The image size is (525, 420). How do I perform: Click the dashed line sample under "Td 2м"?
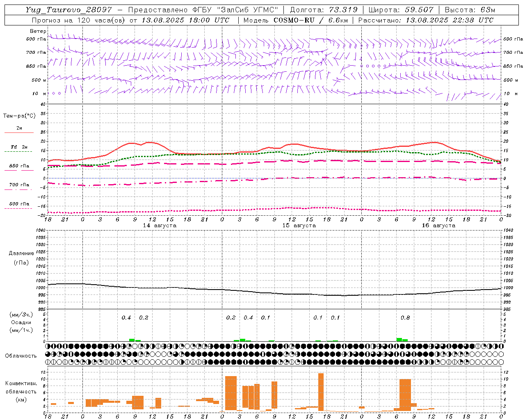pyautogui.click(x=18, y=152)
